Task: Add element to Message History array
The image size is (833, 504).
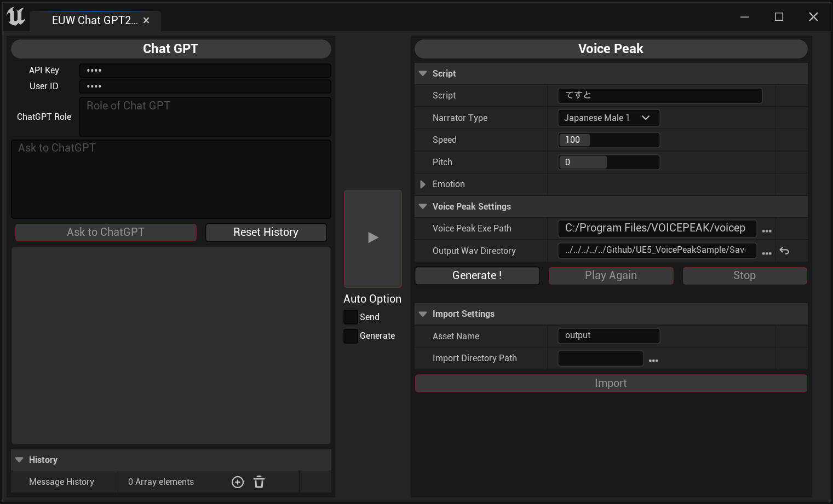Action: (238, 482)
